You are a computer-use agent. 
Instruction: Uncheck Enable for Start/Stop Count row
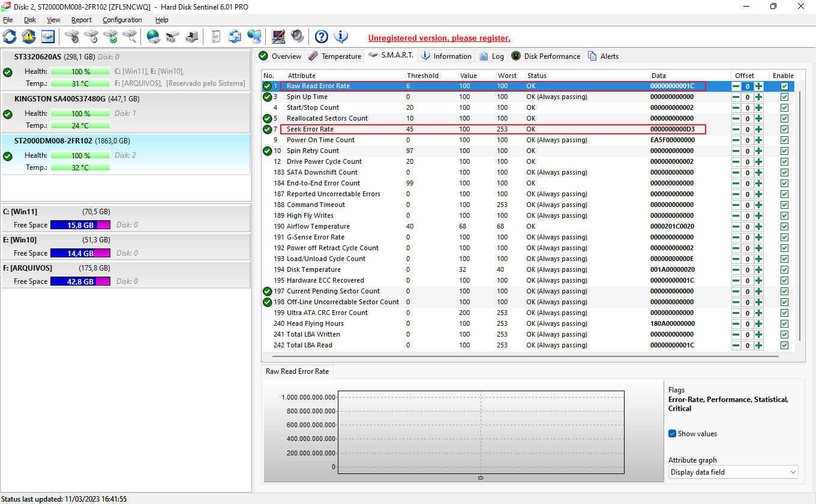(784, 107)
